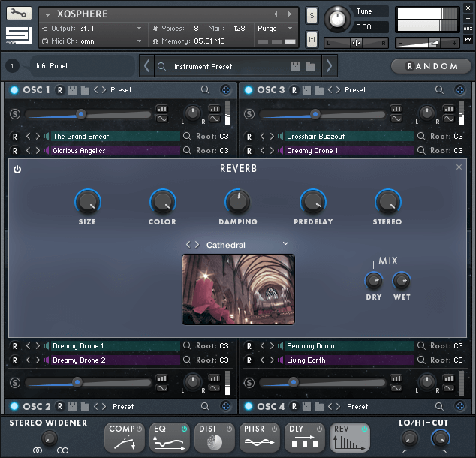Search OSC 4 presets with magnifier
This screenshot has width=476, height=458.
(439, 406)
